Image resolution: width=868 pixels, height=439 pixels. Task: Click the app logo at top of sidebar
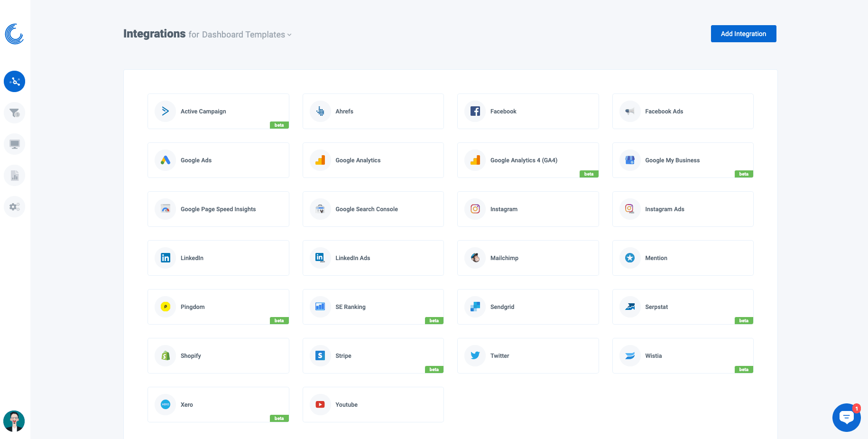14,34
